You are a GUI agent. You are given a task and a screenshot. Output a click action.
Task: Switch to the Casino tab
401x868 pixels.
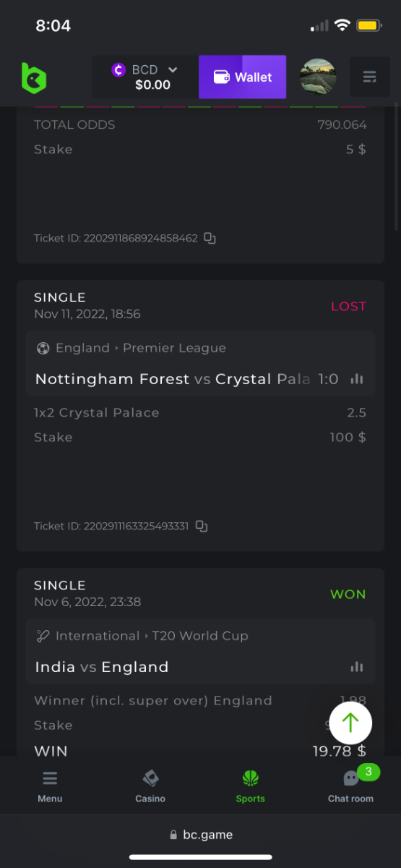pos(150,786)
